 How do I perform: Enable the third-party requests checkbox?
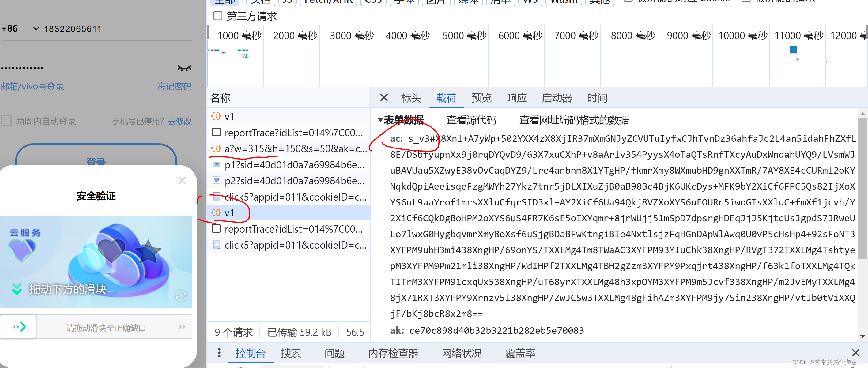218,16
